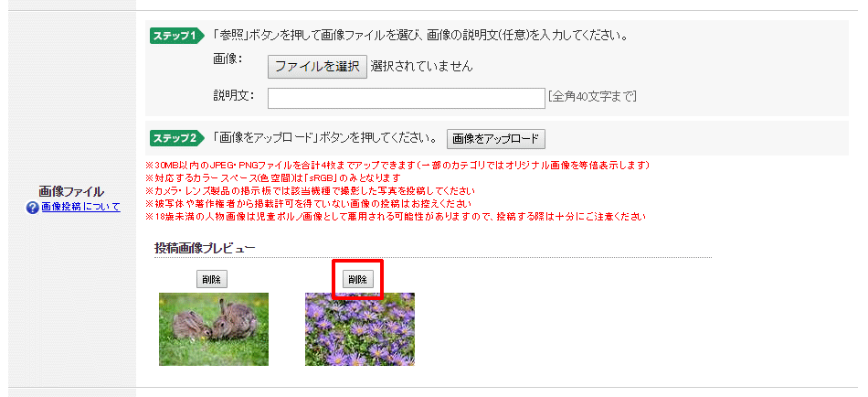Click the ファイルを選択 button
The image size is (868, 397).
pos(317,67)
